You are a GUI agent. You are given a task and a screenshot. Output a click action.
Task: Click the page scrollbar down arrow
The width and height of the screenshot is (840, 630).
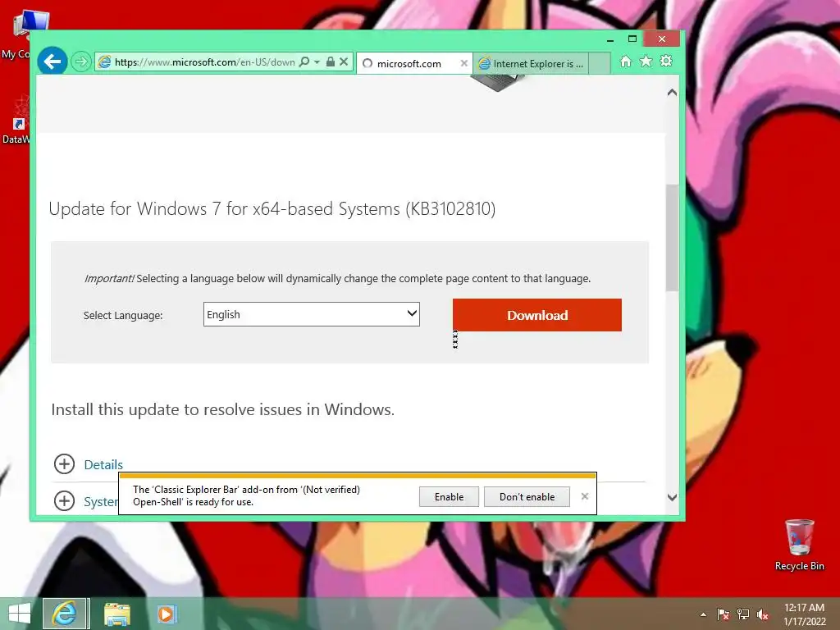click(673, 497)
